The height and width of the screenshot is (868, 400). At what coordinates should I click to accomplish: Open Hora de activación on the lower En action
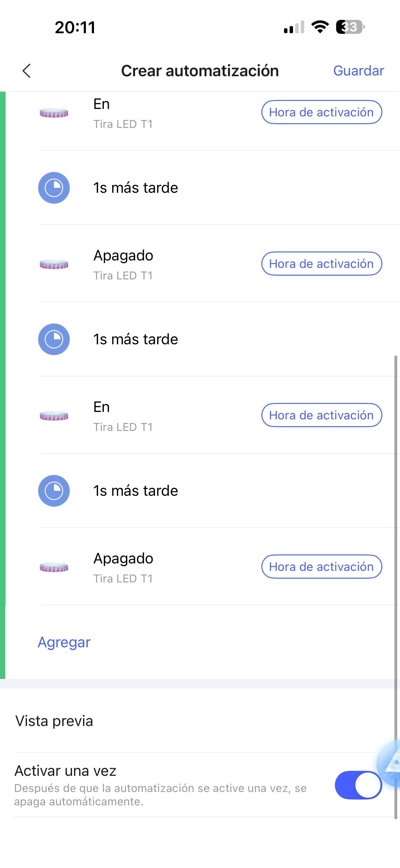(x=321, y=415)
